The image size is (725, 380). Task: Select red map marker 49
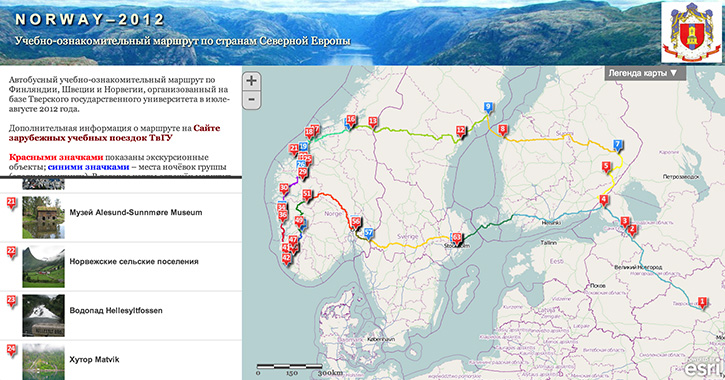[x=300, y=221]
